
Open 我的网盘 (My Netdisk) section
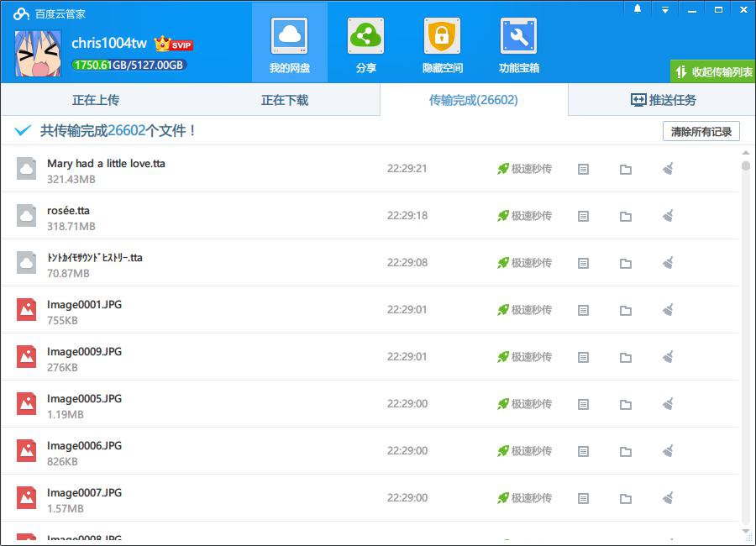[289, 44]
